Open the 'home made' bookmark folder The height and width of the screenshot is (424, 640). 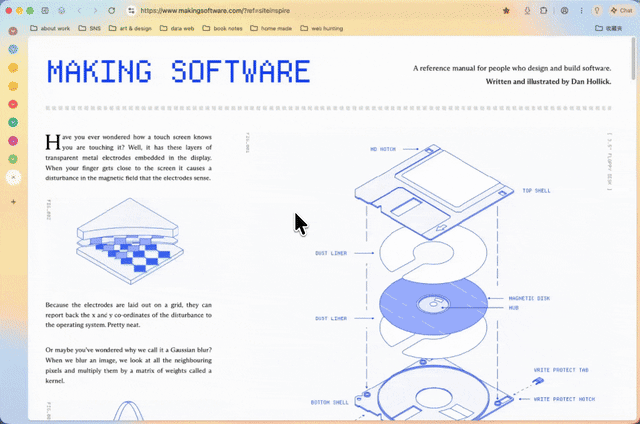pos(271,28)
